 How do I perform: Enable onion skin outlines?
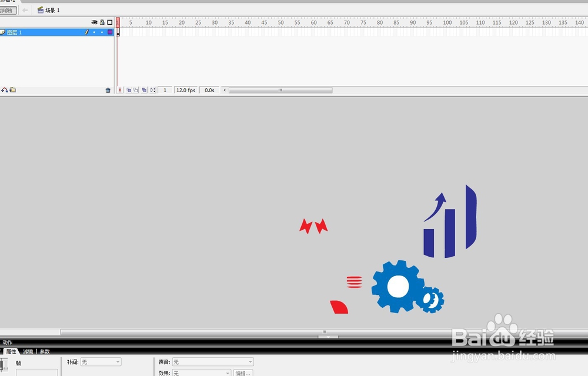click(x=136, y=90)
